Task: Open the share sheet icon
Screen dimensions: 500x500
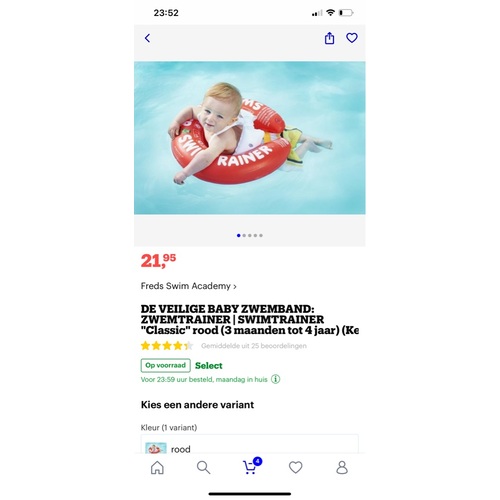Action: tap(329, 38)
